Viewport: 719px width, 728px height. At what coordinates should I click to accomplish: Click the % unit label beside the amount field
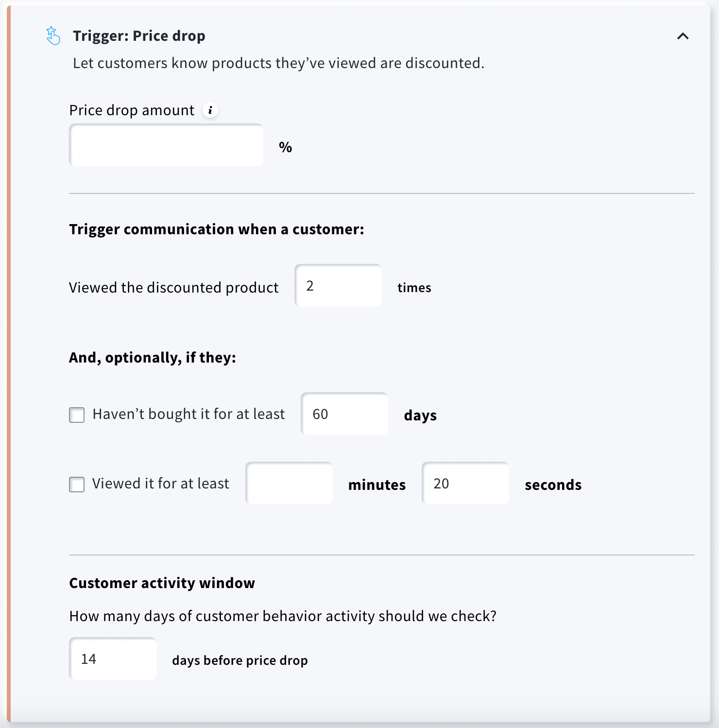coord(286,147)
